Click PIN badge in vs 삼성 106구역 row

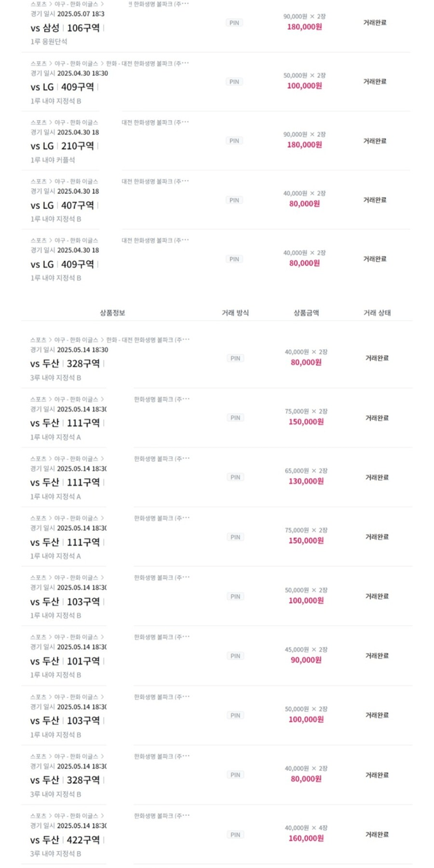(x=234, y=22)
